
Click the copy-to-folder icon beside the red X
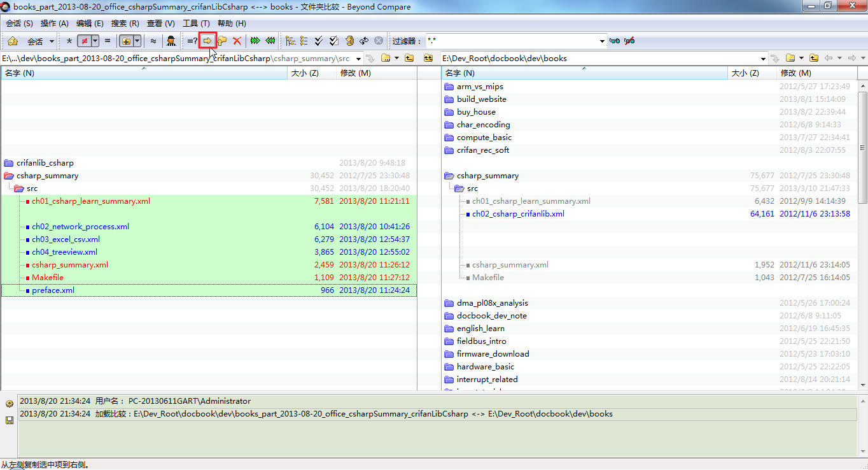[222, 41]
